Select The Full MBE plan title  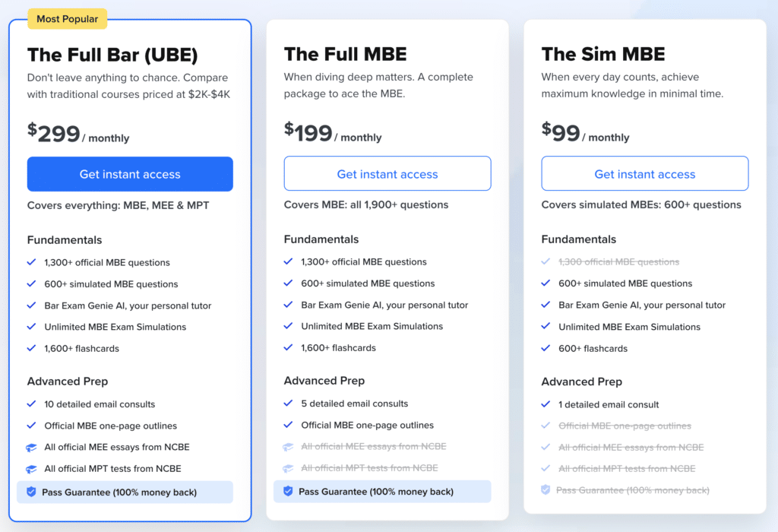tap(346, 54)
